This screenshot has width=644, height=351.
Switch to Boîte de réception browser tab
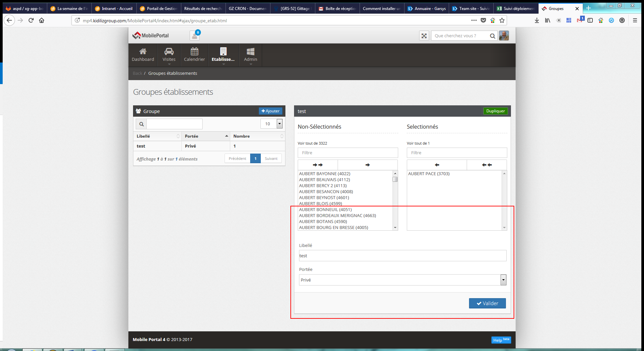click(x=337, y=9)
